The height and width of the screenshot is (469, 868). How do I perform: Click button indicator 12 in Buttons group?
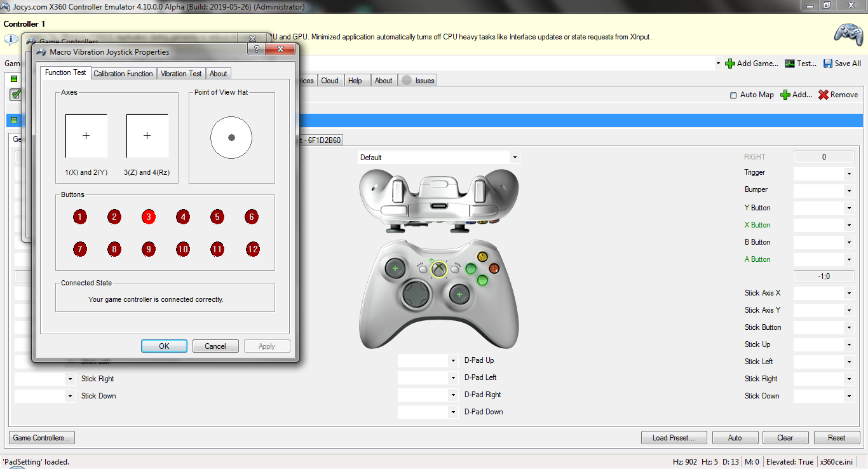(x=253, y=249)
